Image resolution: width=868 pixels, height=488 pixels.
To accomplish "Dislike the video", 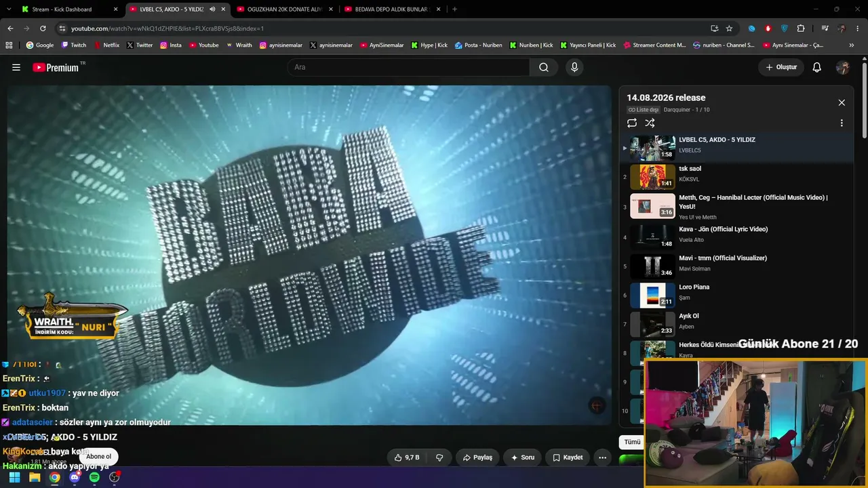I will pos(439,457).
